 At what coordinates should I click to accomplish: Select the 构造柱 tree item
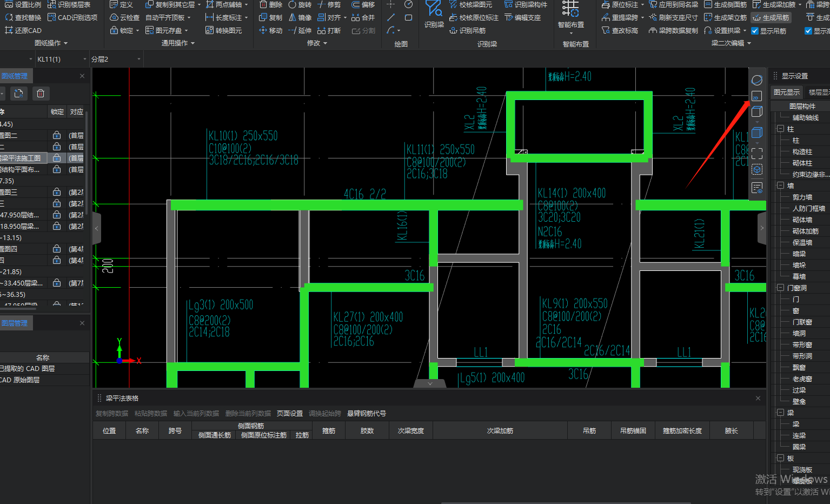pyautogui.click(x=802, y=151)
